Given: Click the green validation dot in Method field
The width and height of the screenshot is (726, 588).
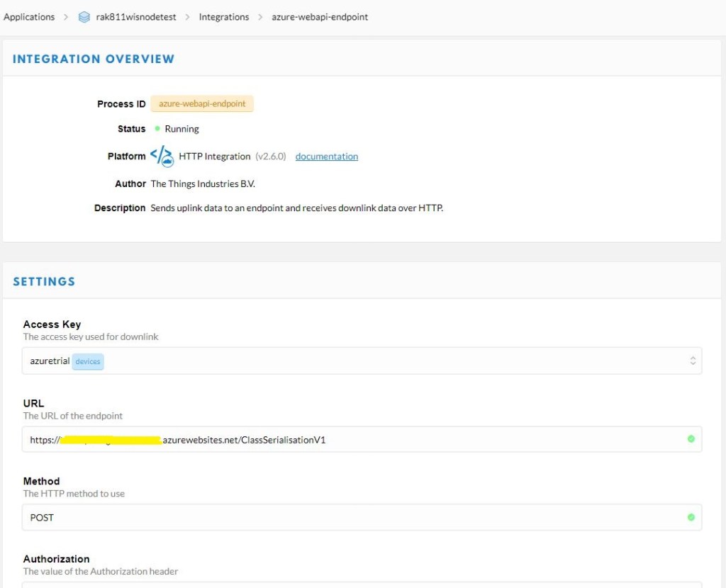Looking at the screenshot, I should click(x=691, y=517).
